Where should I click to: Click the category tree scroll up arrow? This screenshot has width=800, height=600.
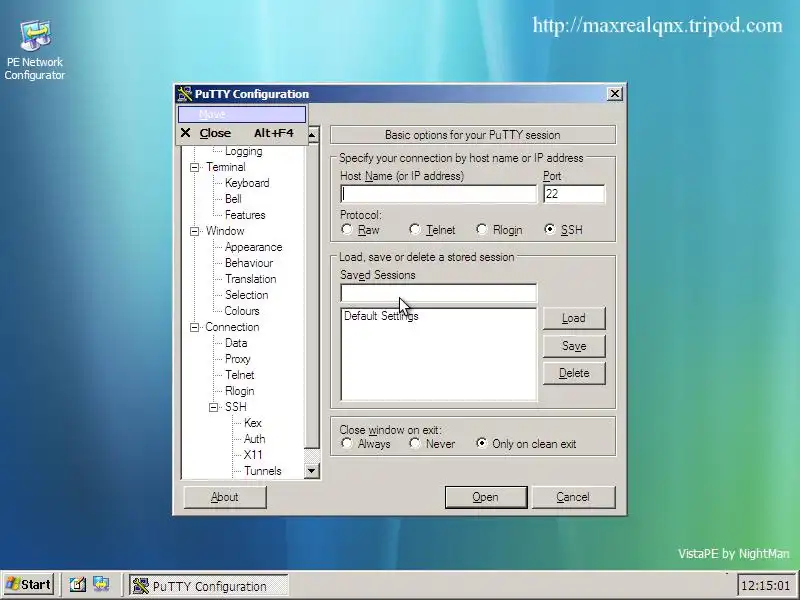click(x=312, y=135)
